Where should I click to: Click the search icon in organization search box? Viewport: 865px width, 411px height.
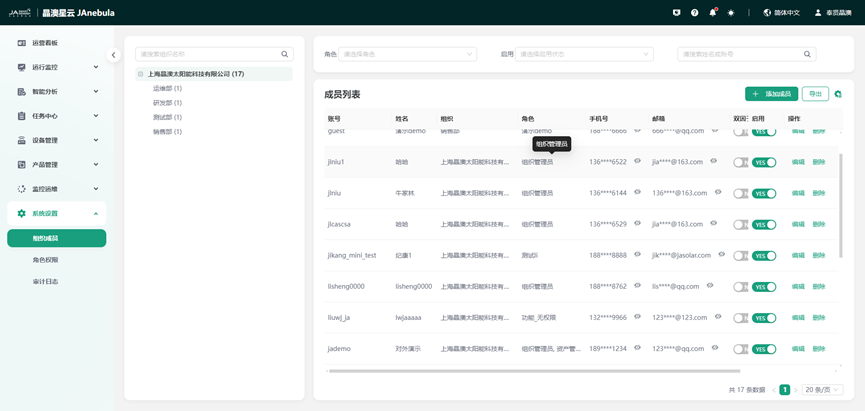(x=285, y=54)
